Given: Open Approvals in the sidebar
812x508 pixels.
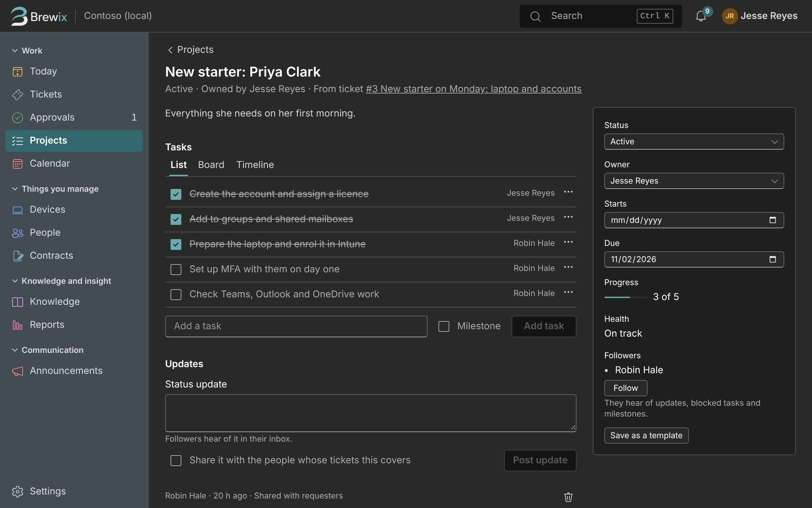Looking at the screenshot, I should coord(74,118).
